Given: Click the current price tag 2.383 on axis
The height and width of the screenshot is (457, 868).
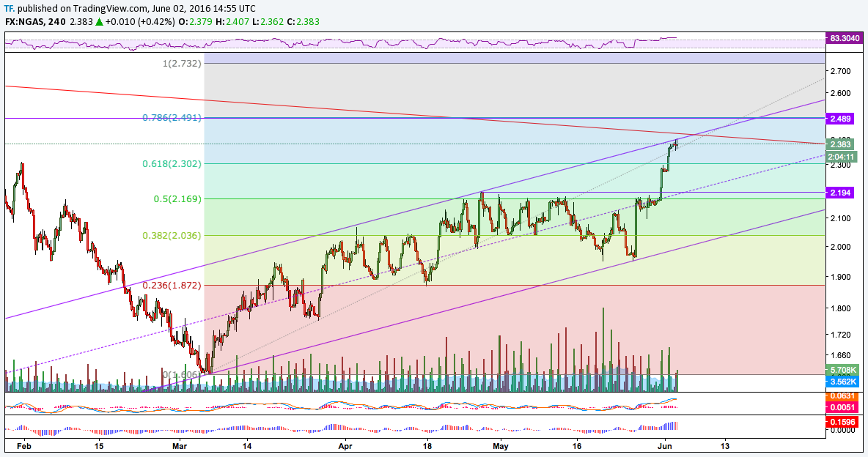Looking at the screenshot, I should click(x=839, y=144).
